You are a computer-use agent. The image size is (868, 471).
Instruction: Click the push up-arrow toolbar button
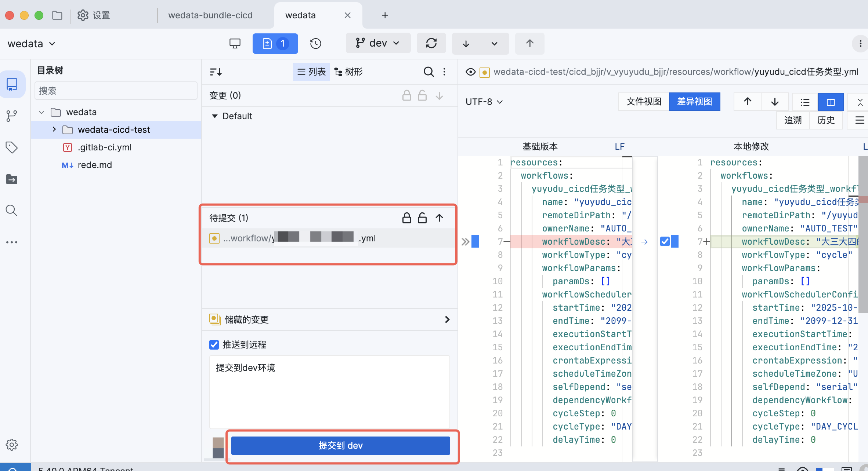pyautogui.click(x=529, y=43)
